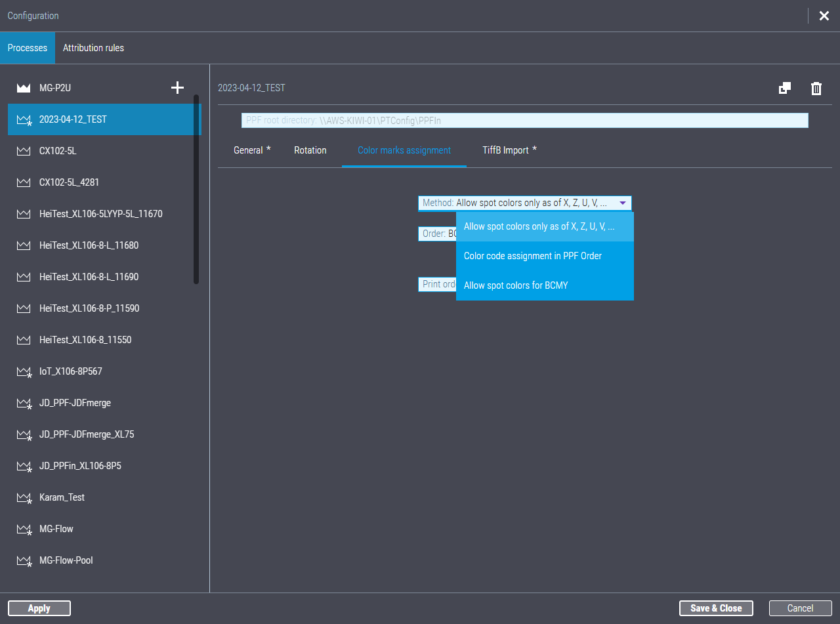
Task: Duplicate the process using the copy icon
Action: [x=784, y=88]
